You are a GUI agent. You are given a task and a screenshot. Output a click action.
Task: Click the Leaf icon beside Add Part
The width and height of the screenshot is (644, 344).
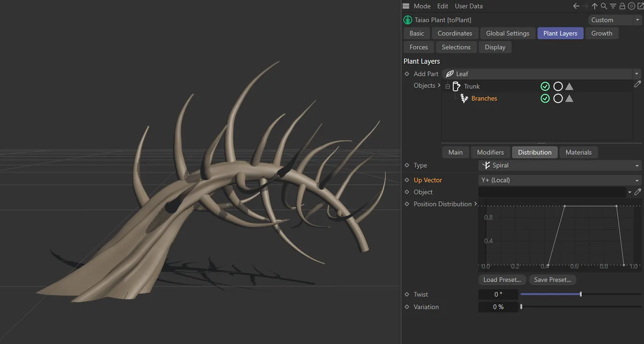(x=450, y=74)
